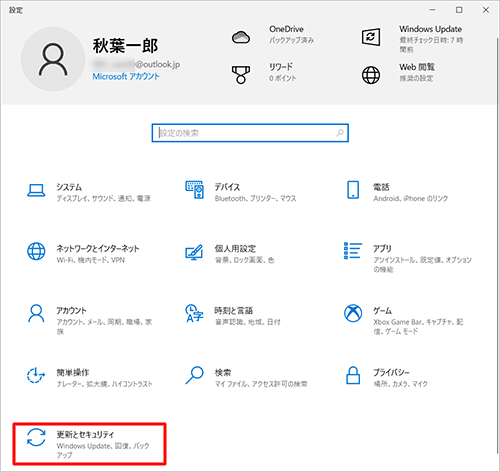This screenshot has height=472, width=500.
Task: Open 個人用設定 category title
Action: (235, 249)
